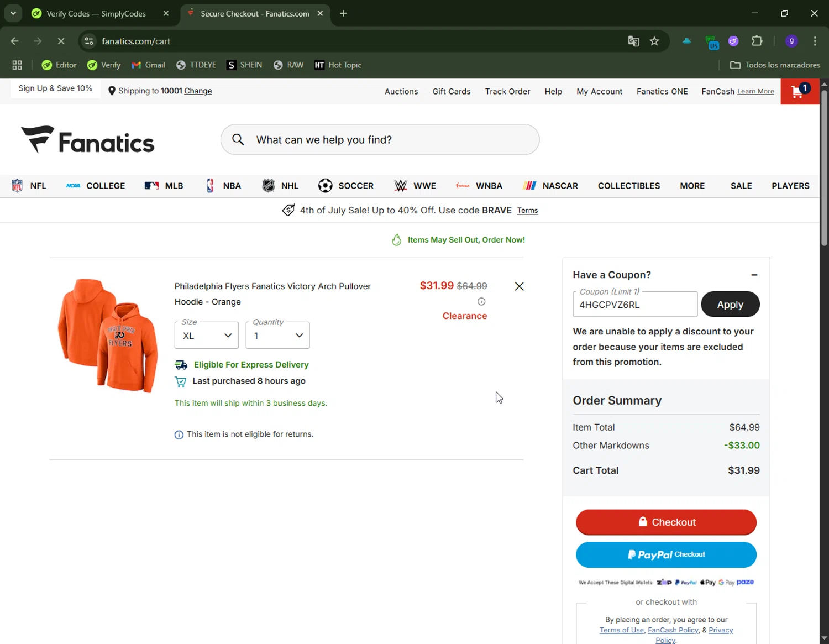Screen dimensions: 829x644
Task: Switch to Verify Codes SimplyCodes tab
Action: 97,13
